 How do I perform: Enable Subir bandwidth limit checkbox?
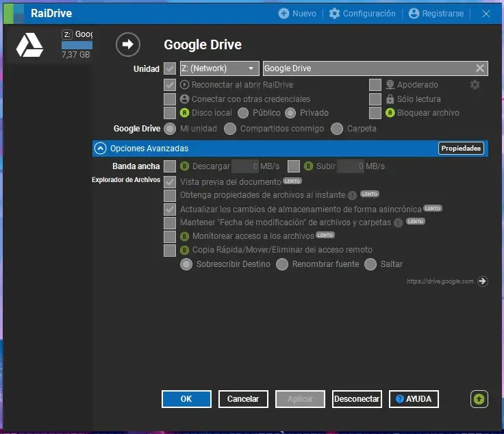[x=294, y=166]
